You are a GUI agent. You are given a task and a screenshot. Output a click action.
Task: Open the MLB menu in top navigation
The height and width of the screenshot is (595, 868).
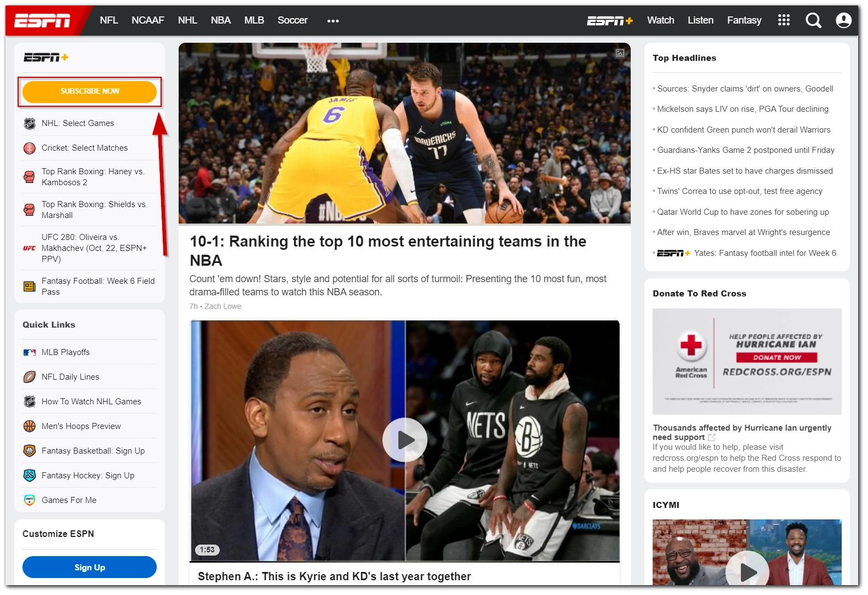[x=254, y=20]
